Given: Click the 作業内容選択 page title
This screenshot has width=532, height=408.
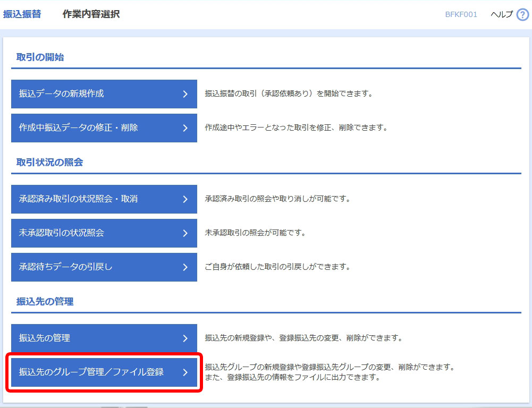Looking at the screenshot, I should point(91,14).
